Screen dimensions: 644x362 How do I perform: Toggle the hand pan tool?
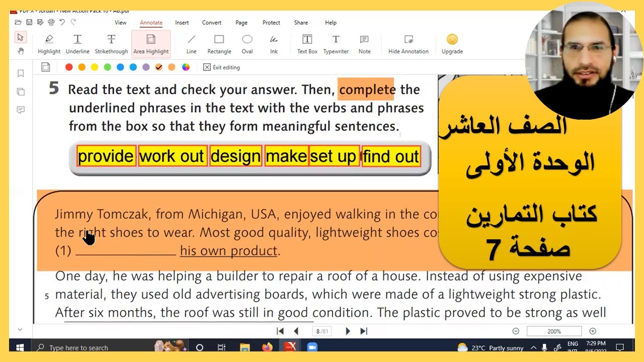[21, 51]
